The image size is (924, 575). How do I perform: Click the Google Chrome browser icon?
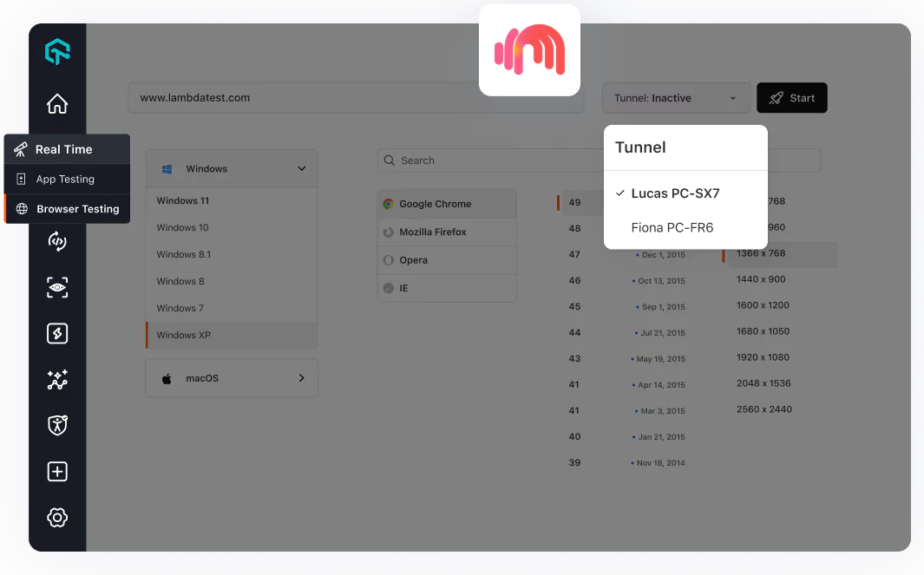click(x=389, y=204)
